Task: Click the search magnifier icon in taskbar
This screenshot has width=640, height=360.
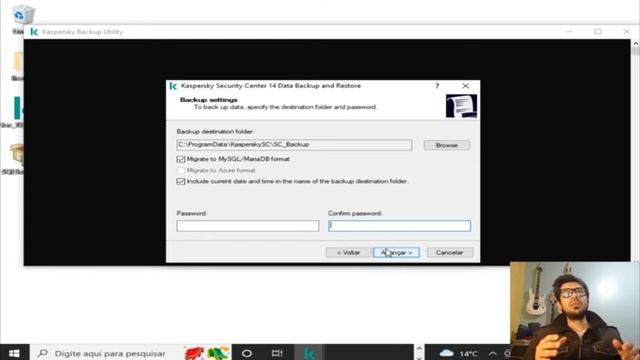Action: pos(42,353)
